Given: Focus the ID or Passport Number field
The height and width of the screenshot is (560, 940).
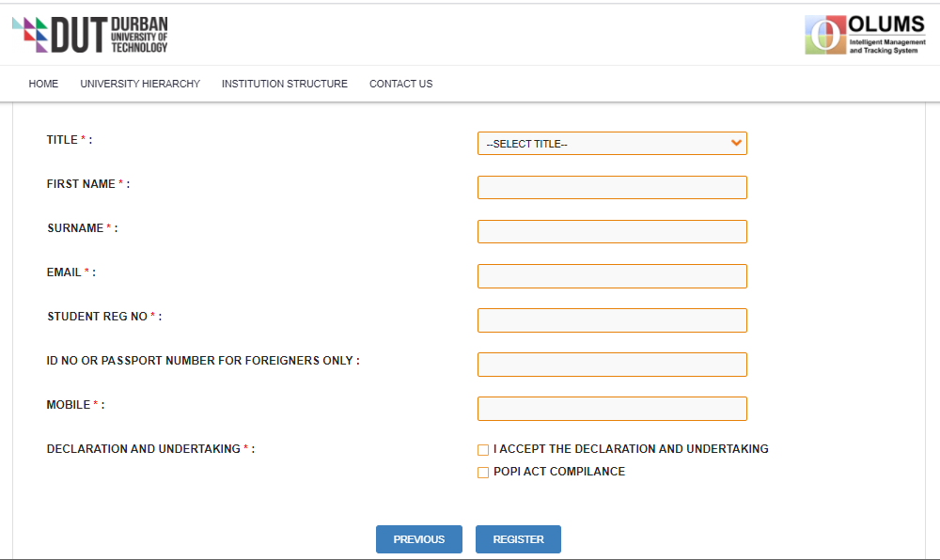Looking at the screenshot, I should [612, 365].
